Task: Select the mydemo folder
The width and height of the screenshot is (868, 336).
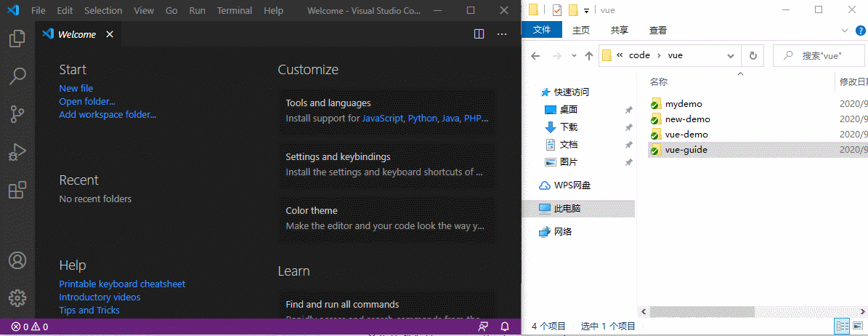Action: 684,104
